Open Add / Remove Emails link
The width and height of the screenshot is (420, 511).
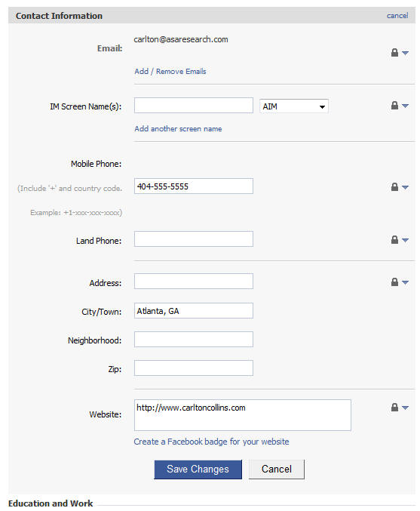tap(170, 72)
